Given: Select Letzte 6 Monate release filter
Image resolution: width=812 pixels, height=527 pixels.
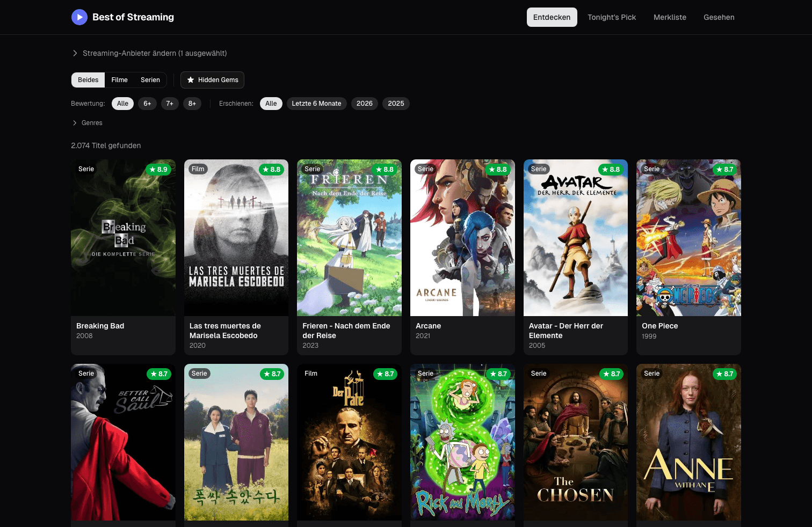Looking at the screenshot, I should pos(316,103).
